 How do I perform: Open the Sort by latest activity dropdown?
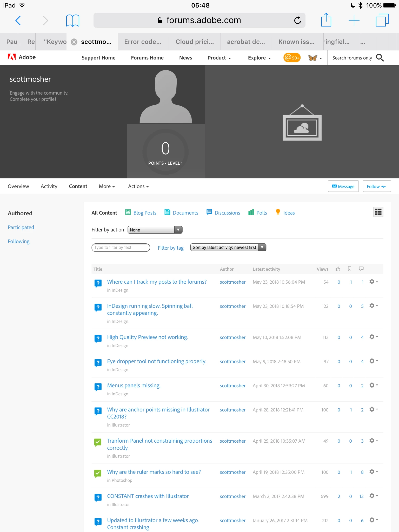[x=228, y=247]
